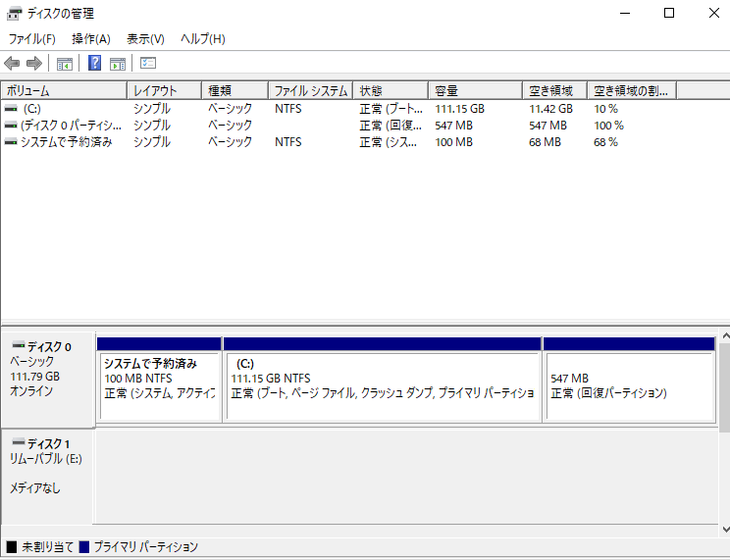Click the プライマリ パーティション legend label
The width and height of the screenshot is (730, 560).
coord(146,546)
